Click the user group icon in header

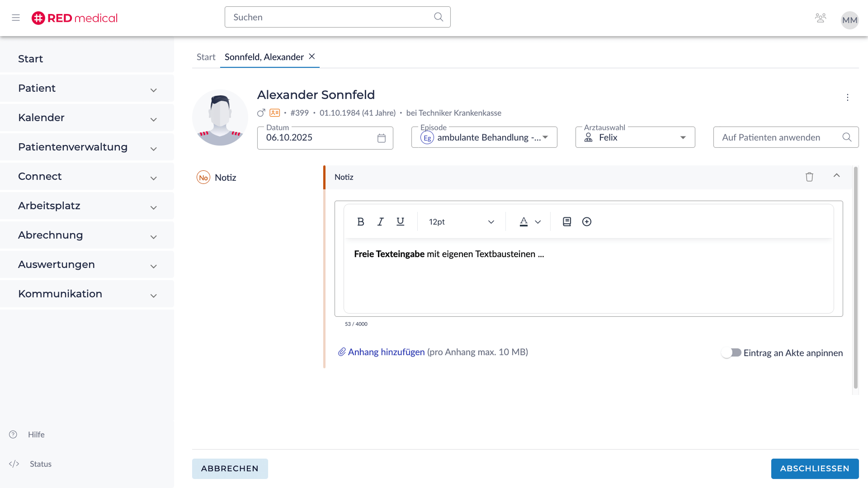pyautogui.click(x=820, y=18)
